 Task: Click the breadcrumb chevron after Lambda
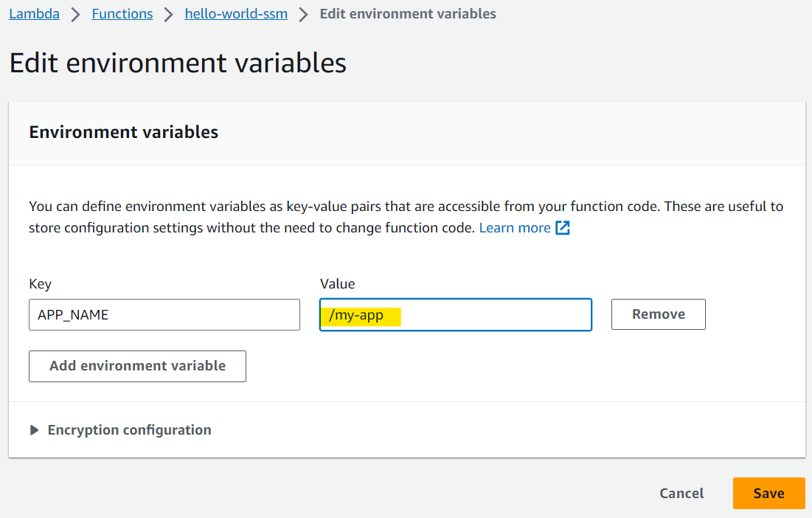[76, 15]
